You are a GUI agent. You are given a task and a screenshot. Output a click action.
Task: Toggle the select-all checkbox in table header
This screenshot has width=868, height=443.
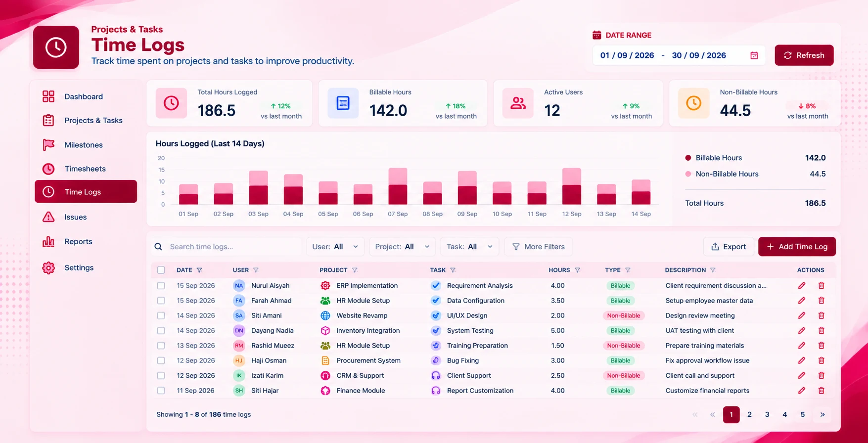(161, 270)
